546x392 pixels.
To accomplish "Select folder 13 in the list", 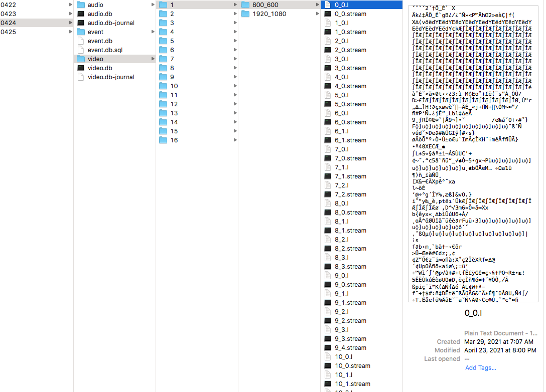I will [x=197, y=113].
